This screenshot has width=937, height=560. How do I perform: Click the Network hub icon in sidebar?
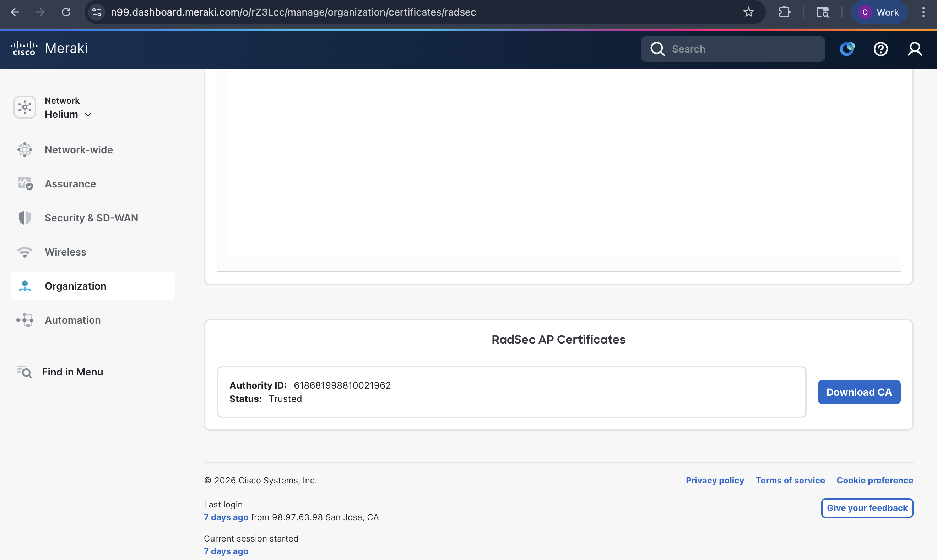coord(25,107)
